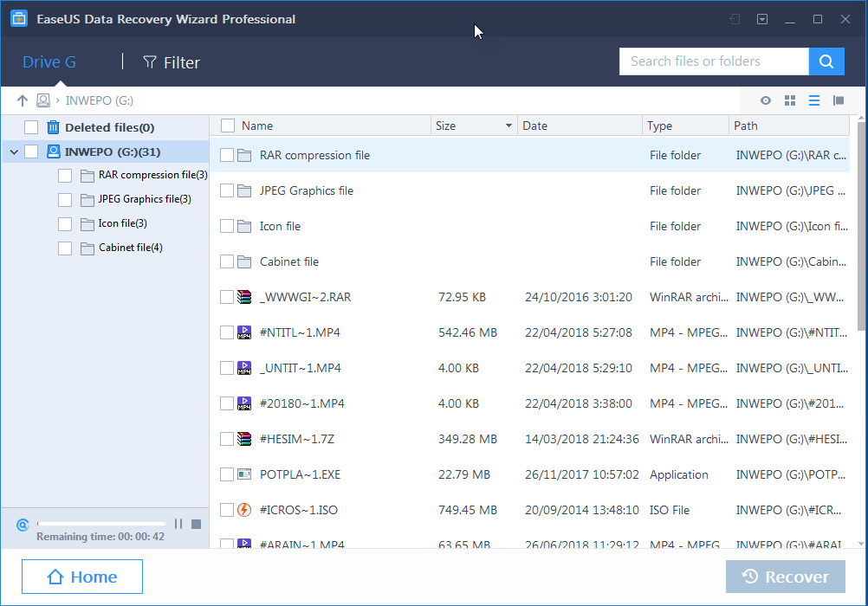Viewport: 868px width, 606px height.
Task: Click the scan progress bar
Action: click(100, 524)
